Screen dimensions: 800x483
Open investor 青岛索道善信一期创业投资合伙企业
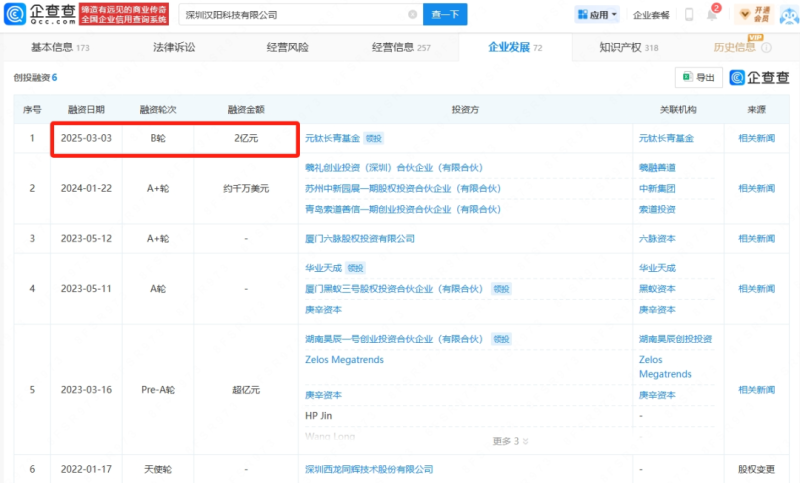coord(403,209)
